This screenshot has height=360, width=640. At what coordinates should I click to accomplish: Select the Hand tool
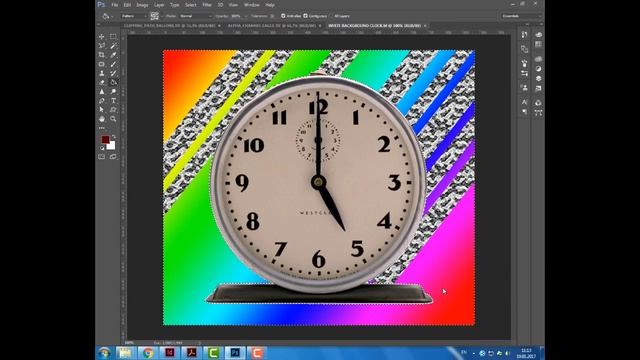click(102, 119)
